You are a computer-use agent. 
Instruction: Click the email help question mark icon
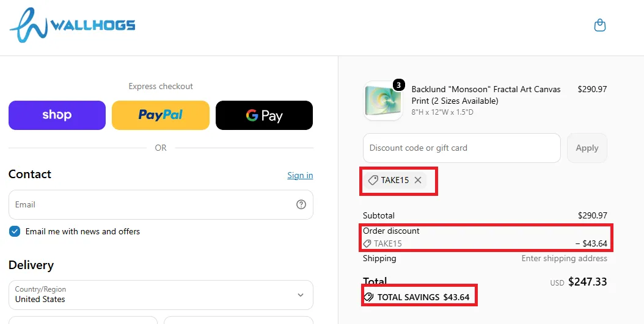coord(301,204)
